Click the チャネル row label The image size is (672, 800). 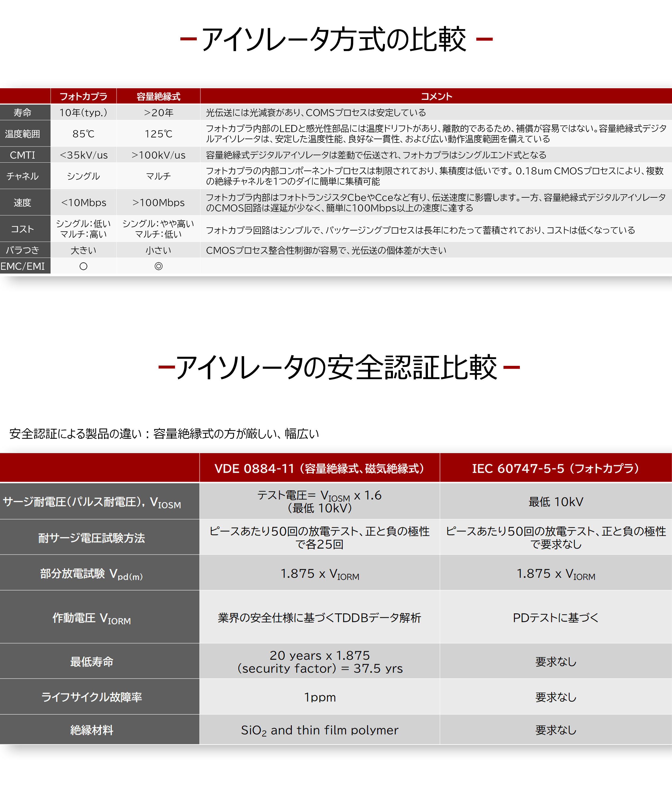[x=23, y=176]
